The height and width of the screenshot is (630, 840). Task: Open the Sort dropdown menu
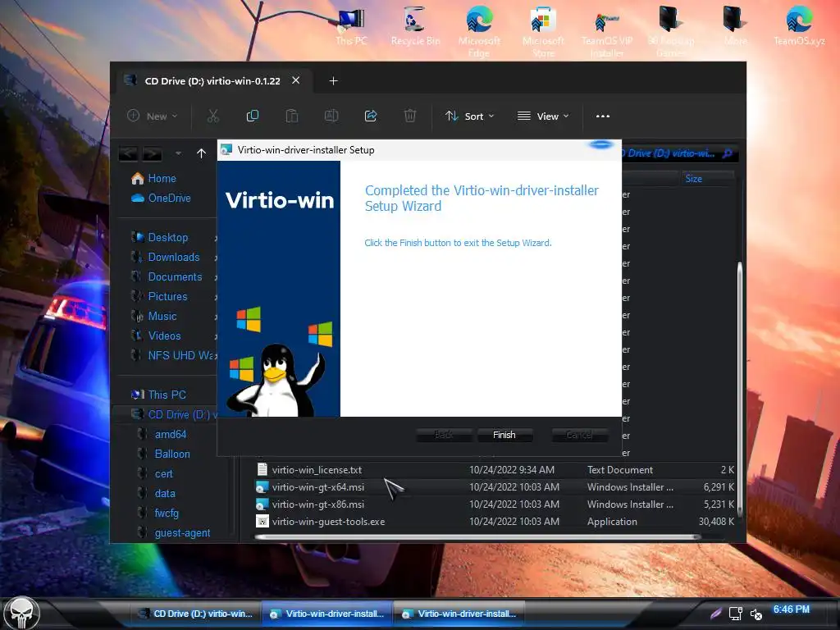tap(470, 116)
